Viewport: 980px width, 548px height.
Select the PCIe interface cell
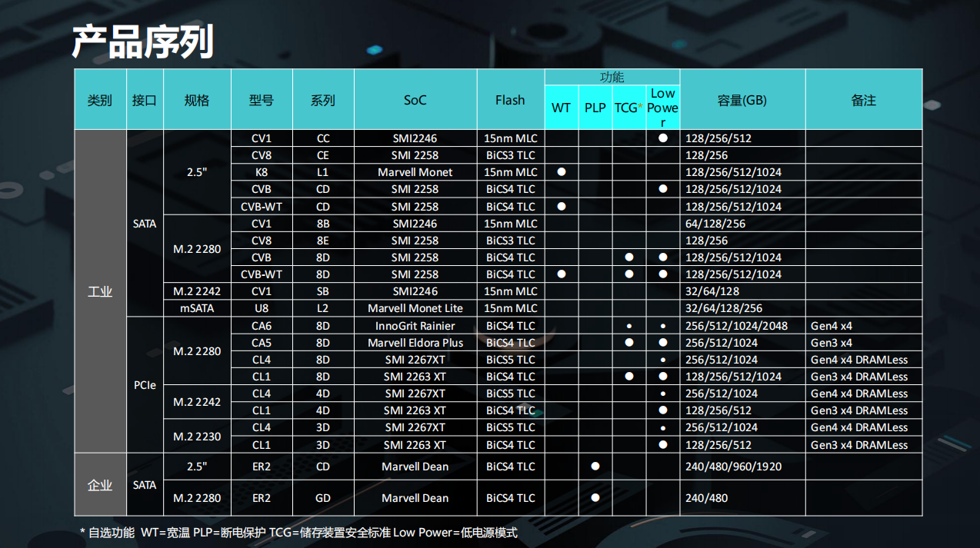click(x=145, y=385)
